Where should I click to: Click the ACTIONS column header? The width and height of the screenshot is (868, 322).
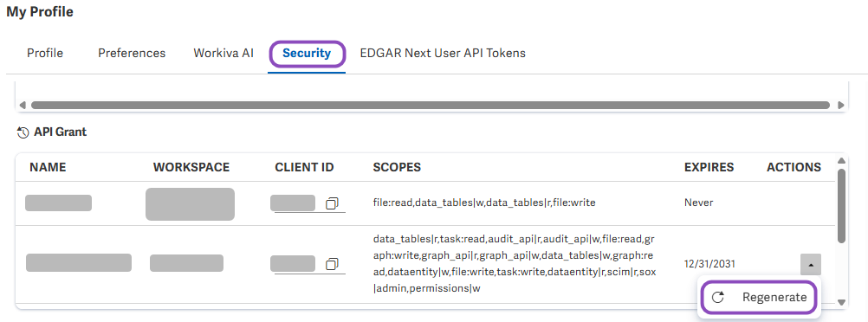point(794,167)
